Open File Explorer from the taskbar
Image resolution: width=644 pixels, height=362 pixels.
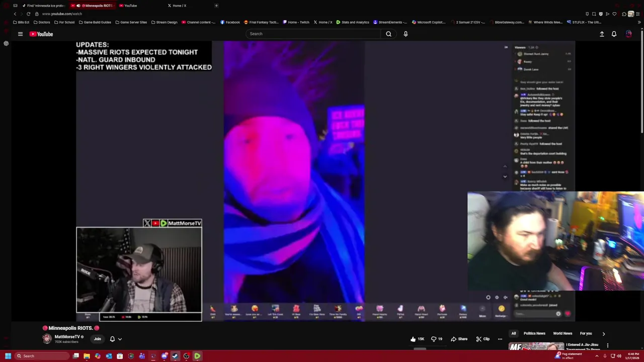87,356
